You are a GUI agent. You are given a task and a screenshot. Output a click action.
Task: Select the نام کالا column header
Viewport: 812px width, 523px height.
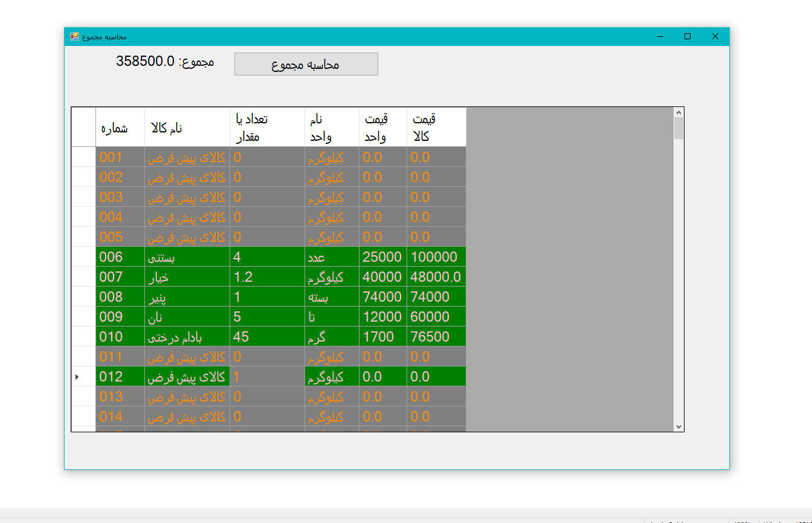pyautogui.click(x=187, y=128)
